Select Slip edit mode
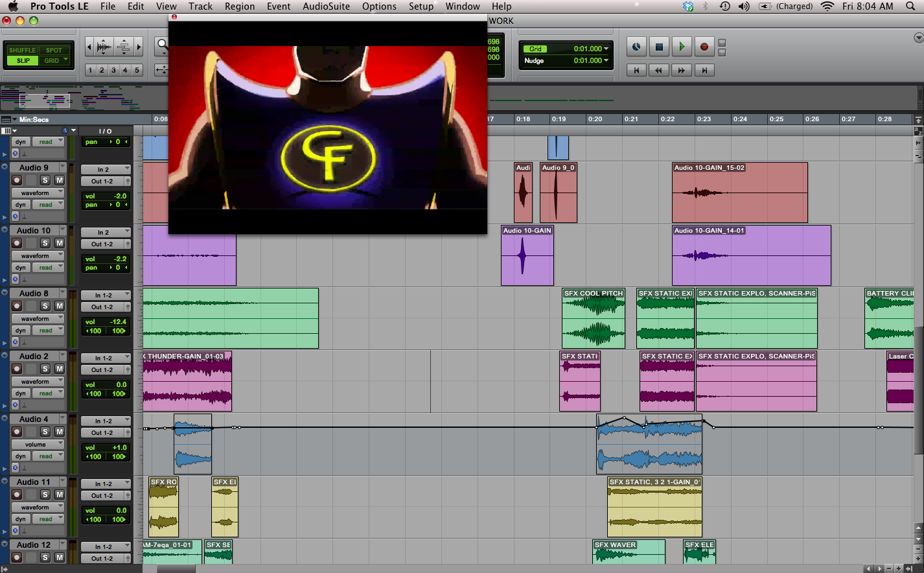Image resolution: width=924 pixels, height=573 pixels. point(23,60)
